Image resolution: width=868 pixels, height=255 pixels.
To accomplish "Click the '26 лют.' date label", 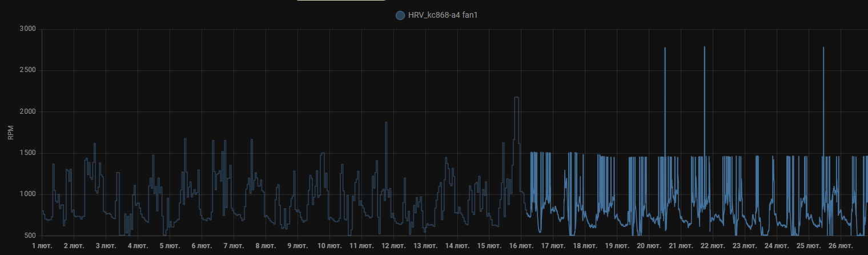I will tap(841, 246).
